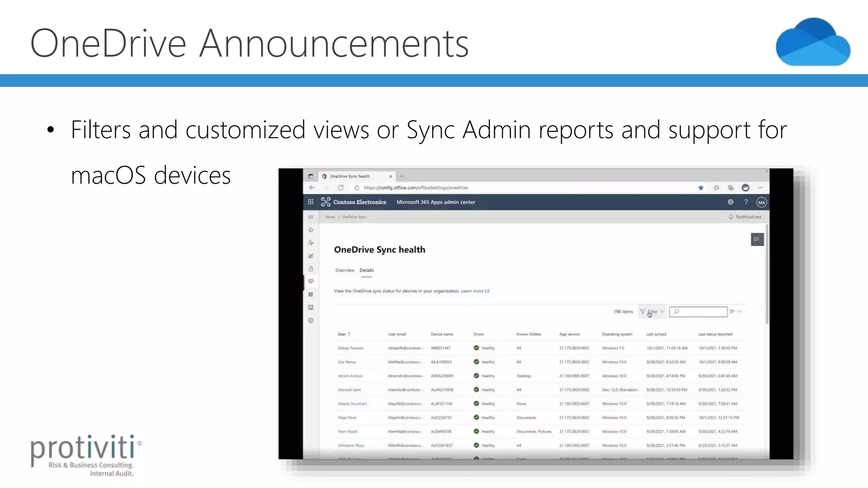Toggle the hamburger navigation menu

tap(311, 217)
